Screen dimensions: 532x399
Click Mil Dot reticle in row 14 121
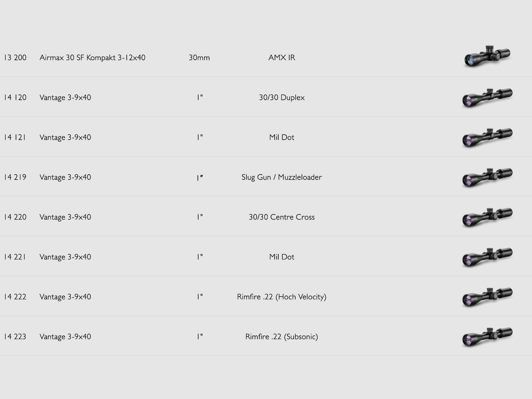[282, 137]
